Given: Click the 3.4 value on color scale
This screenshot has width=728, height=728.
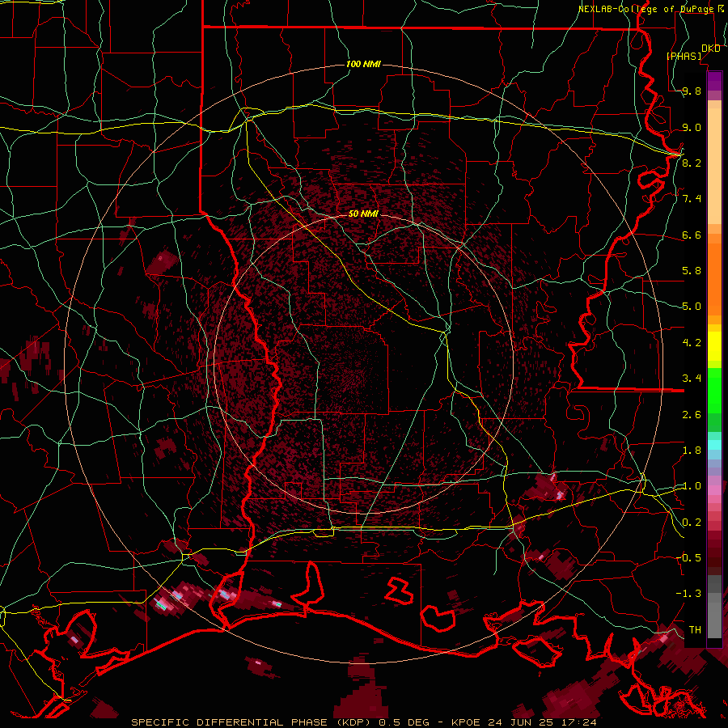Looking at the screenshot, I should pyautogui.click(x=692, y=379).
